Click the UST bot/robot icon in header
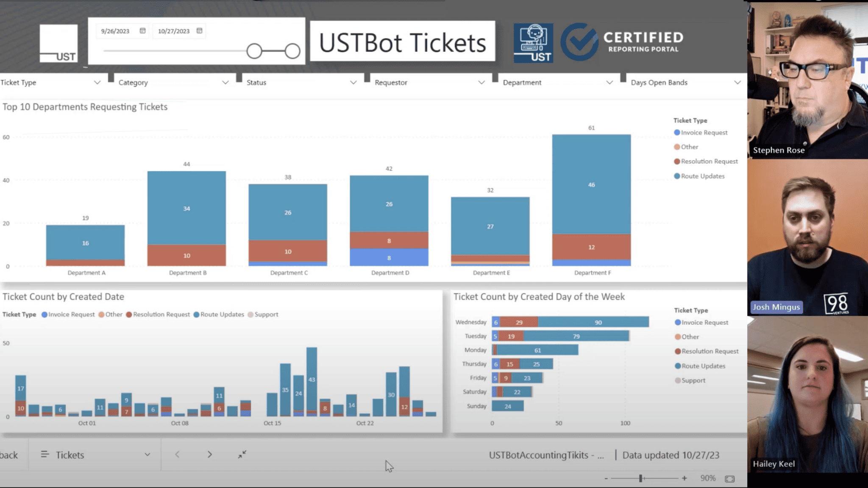868x488 pixels. [532, 41]
